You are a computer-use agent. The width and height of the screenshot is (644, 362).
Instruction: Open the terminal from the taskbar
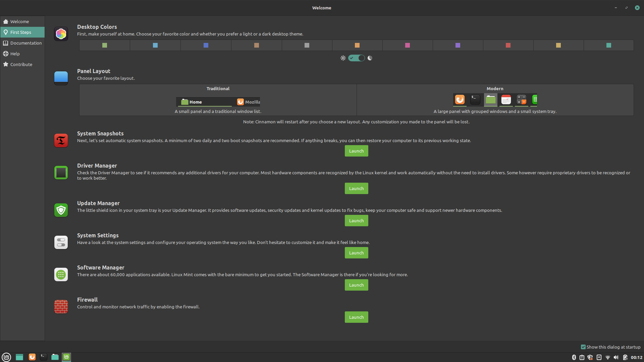pyautogui.click(x=43, y=357)
